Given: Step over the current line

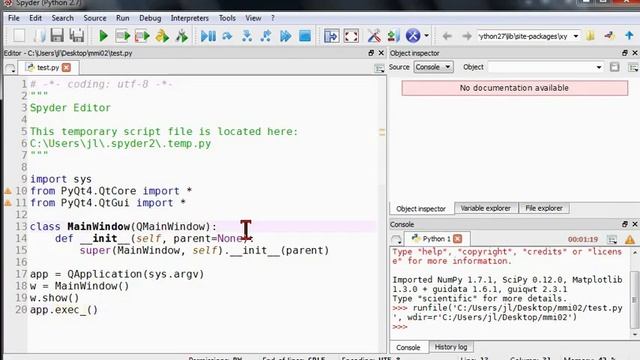Looking at the screenshot, I should click(x=227, y=36).
